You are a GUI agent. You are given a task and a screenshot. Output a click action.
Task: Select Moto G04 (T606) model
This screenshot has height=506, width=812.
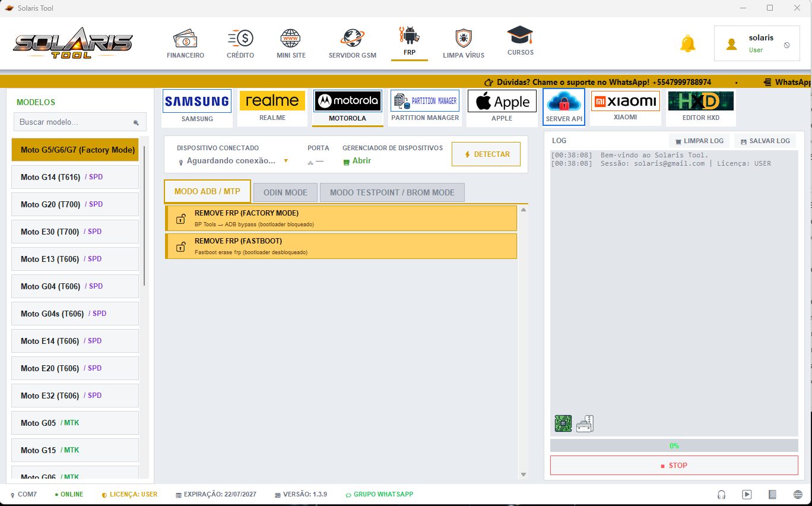tap(75, 286)
